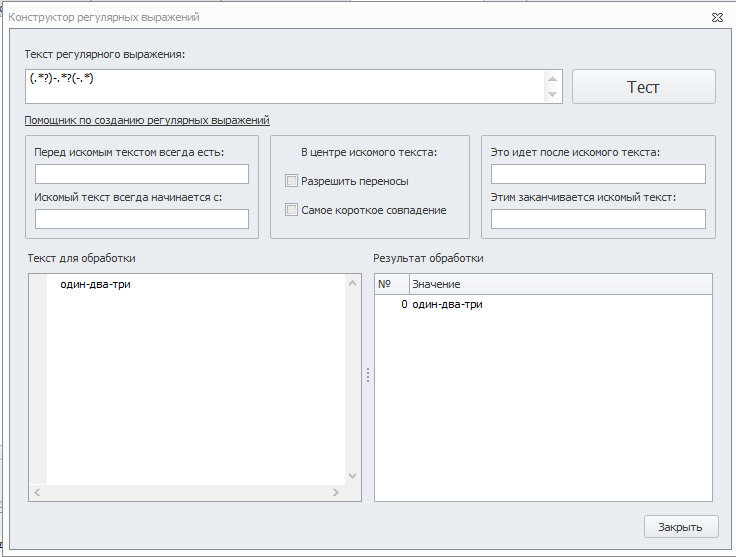Focus field Искомый текст всегда начинается с

click(142, 219)
